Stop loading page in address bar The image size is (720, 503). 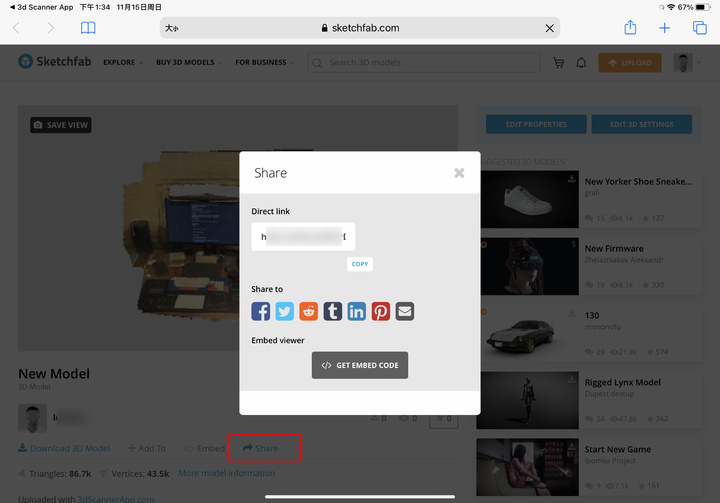pyautogui.click(x=549, y=28)
